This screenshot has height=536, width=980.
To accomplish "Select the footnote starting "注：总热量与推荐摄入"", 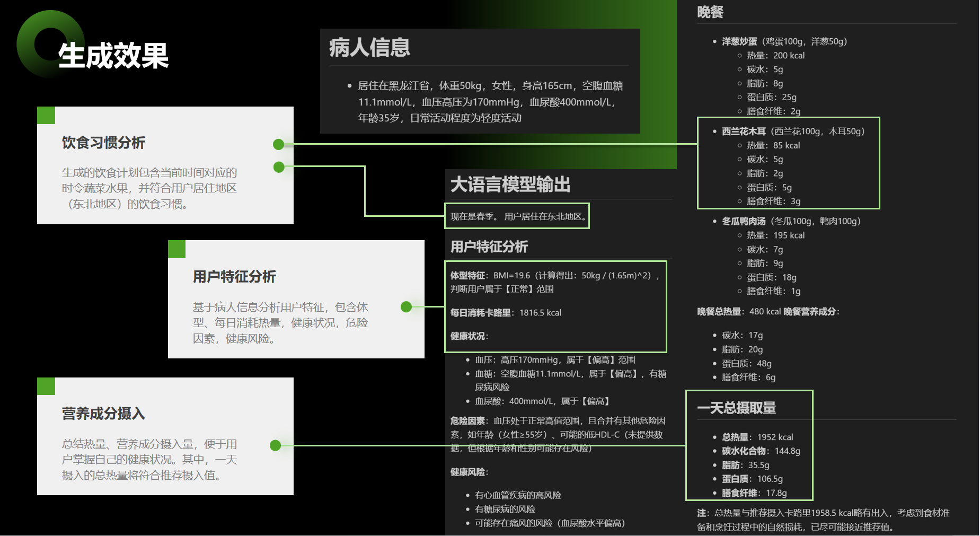I will [823, 520].
